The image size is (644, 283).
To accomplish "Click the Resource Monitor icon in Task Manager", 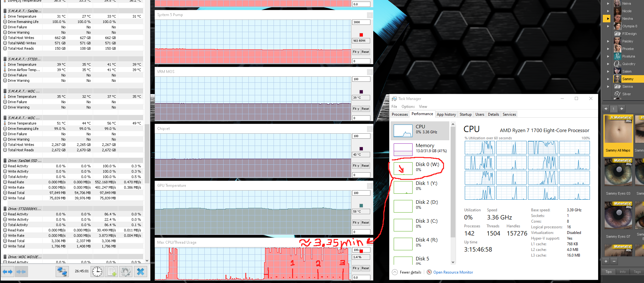I will [x=429, y=272].
